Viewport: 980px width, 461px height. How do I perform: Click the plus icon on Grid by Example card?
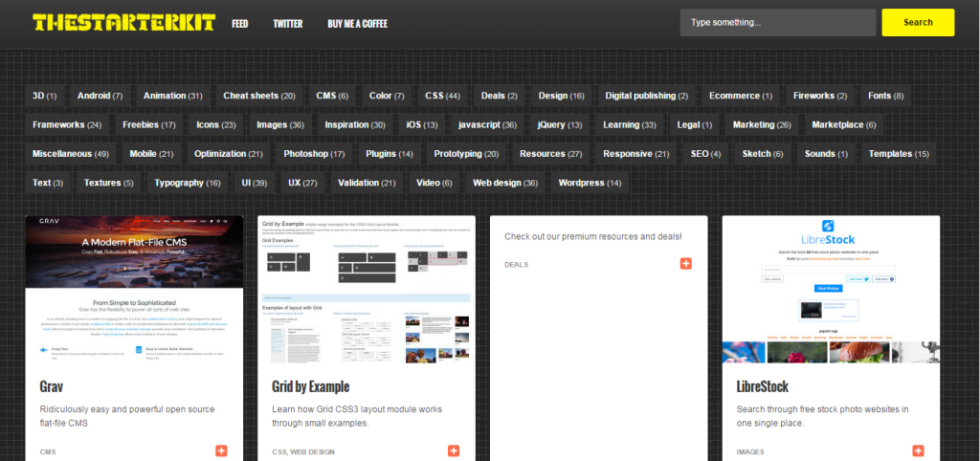(x=454, y=450)
